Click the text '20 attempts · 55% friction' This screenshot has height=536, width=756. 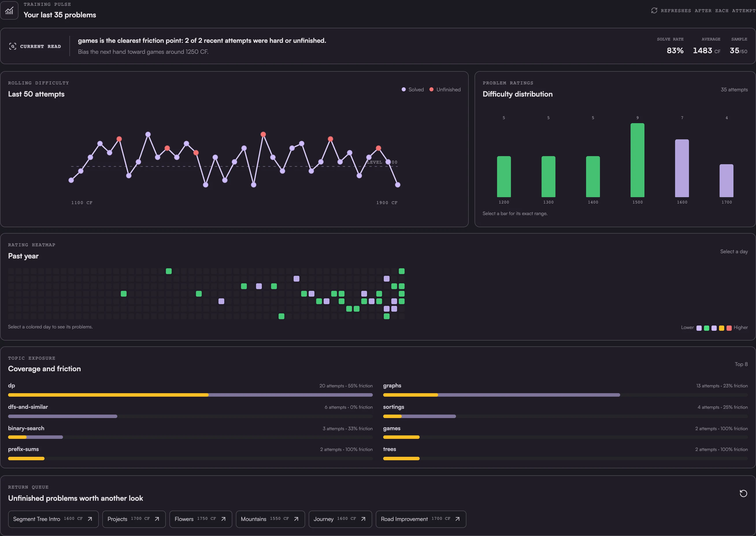click(346, 386)
